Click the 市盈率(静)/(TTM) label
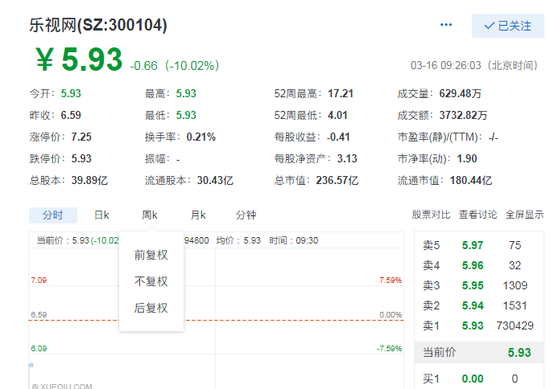 [441, 137]
